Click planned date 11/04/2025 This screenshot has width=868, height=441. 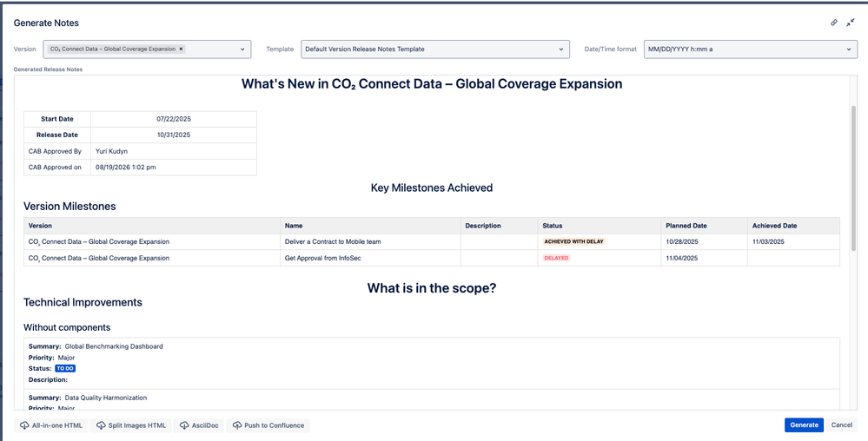coord(681,258)
